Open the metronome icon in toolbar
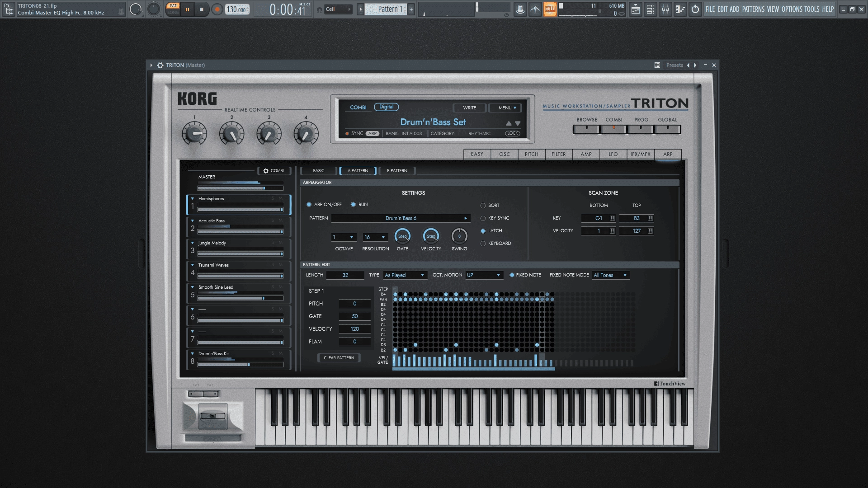Screen dimensions: 868x488 point(520,9)
